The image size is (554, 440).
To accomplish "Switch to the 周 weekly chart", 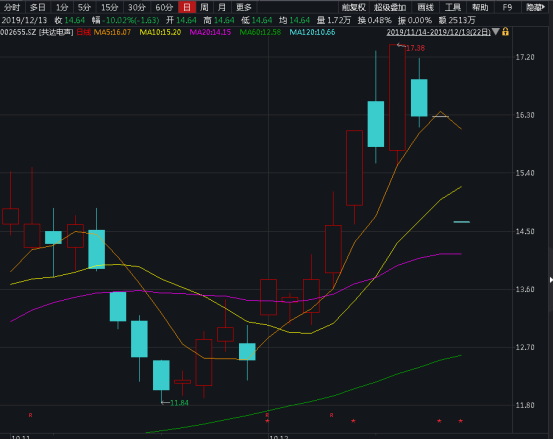I will (204, 7).
